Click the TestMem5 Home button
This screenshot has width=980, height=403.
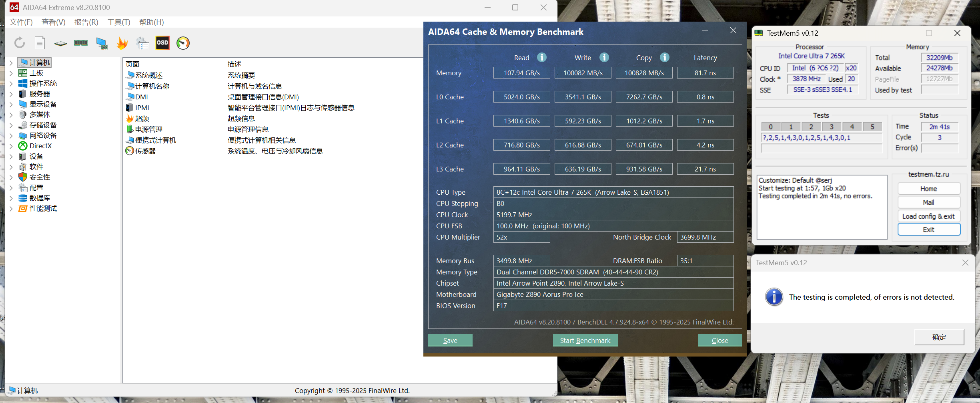[x=929, y=189]
